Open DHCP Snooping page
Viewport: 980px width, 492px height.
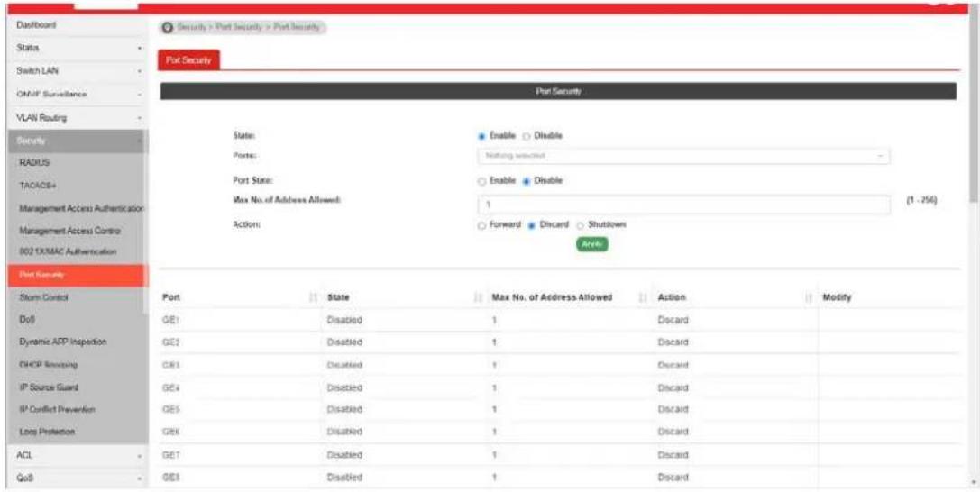(49, 365)
